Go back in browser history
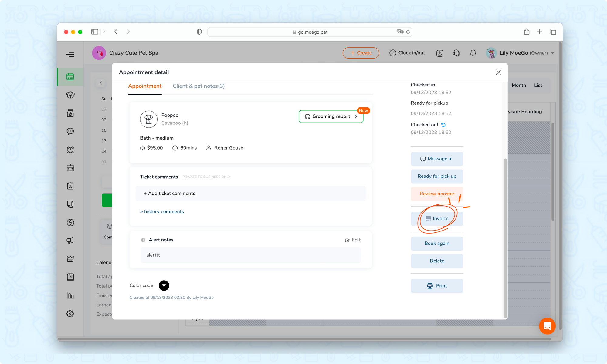This screenshot has width=607, height=364. [116, 32]
